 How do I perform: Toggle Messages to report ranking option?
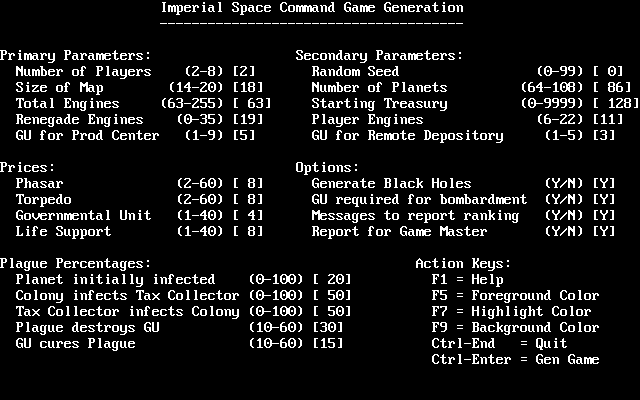coord(604,216)
